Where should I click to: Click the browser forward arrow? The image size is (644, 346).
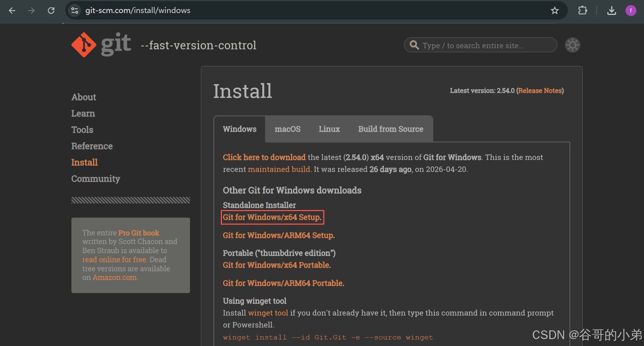(32, 11)
